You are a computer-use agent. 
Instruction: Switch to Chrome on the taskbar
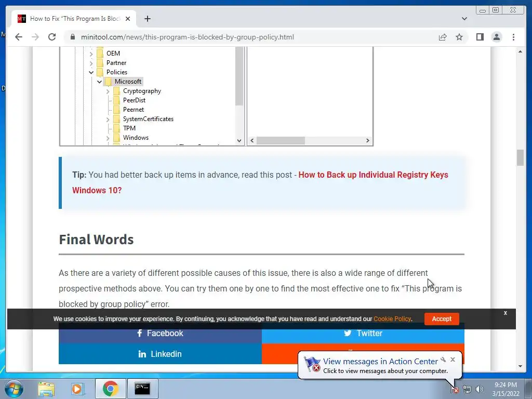click(110, 389)
